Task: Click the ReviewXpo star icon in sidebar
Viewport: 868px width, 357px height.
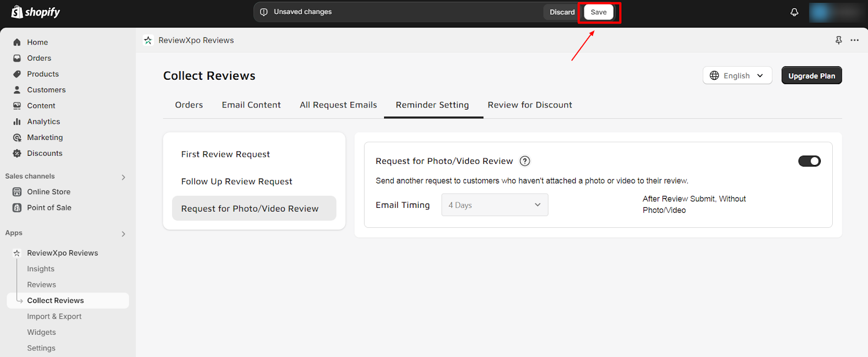Action: click(x=17, y=253)
